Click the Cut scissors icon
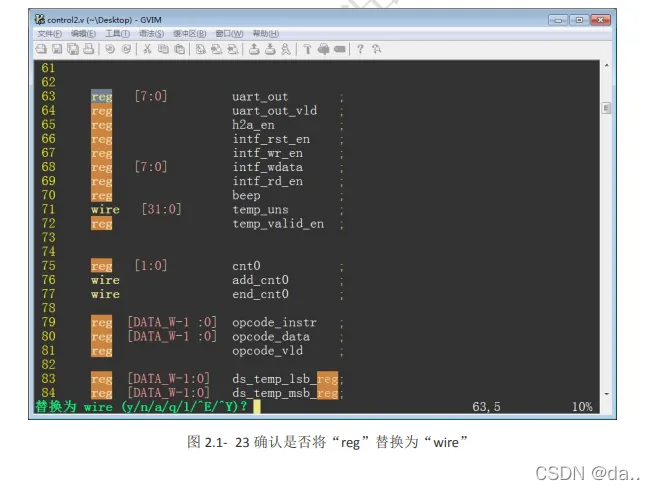 pos(147,49)
